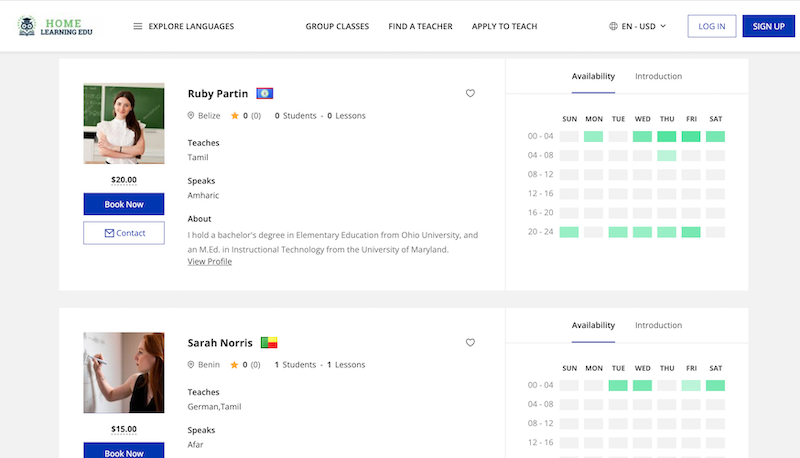
Task: Select Sarah Norris's Availability tab
Action: (593, 325)
